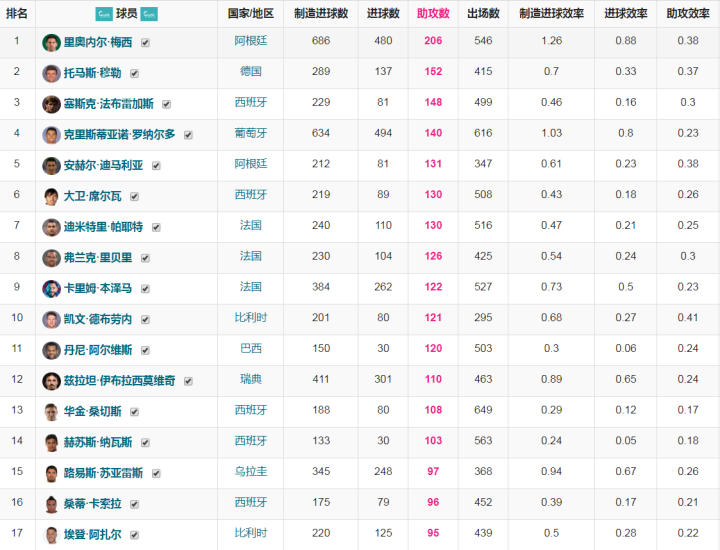Image resolution: width=720 pixels, height=550 pixels.
Task: Click 路易斯·苏亚雷斯's avatar photo
Action: pos(51,473)
